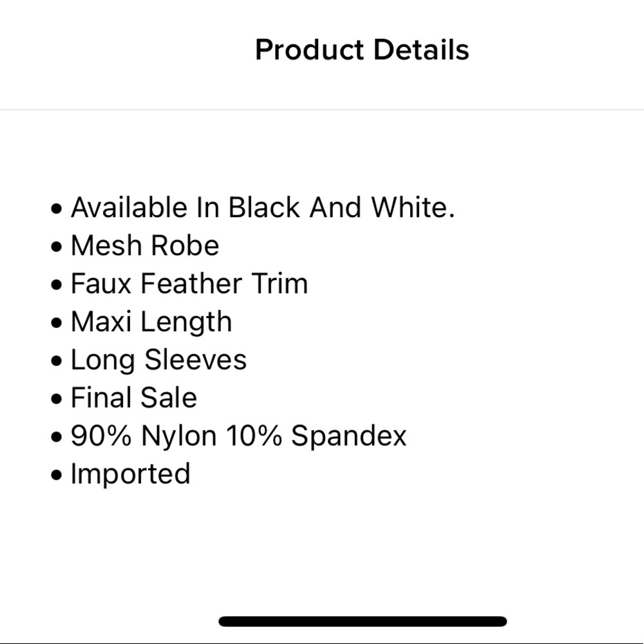Tap the bullet beside 'Maxi Length'
Viewport: 644px width, 644px height.
(58, 323)
